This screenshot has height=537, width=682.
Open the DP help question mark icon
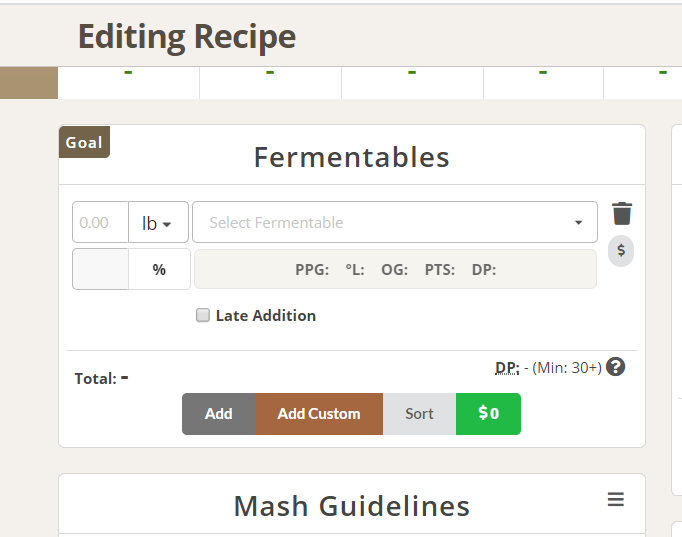point(616,367)
